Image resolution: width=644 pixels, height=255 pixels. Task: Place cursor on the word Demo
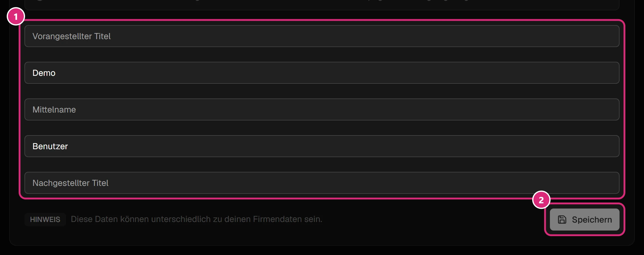[x=44, y=73]
